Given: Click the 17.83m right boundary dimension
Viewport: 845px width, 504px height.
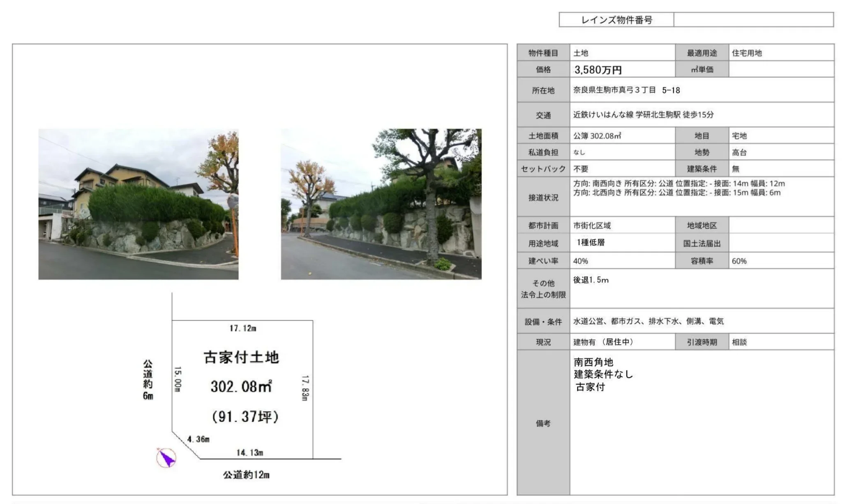Looking at the screenshot, I should (x=305, y=388).
